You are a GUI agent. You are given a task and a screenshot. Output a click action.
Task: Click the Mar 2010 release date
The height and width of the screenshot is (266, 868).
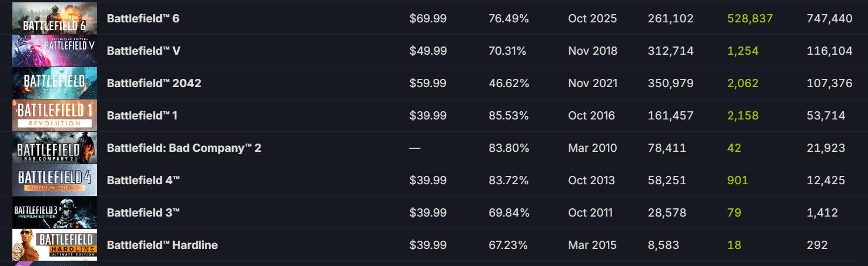[x=593, y=148]
